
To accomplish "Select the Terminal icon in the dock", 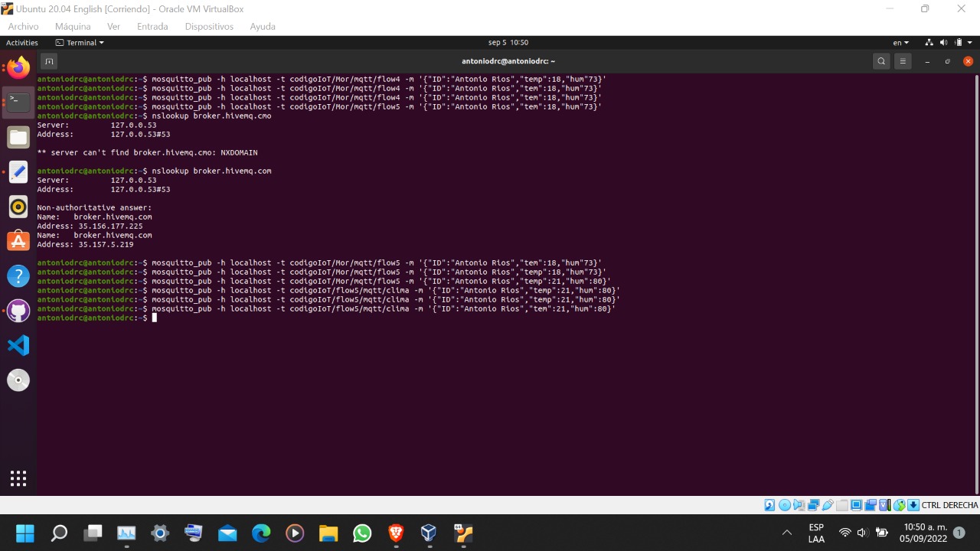I will (x=18, y=102).
